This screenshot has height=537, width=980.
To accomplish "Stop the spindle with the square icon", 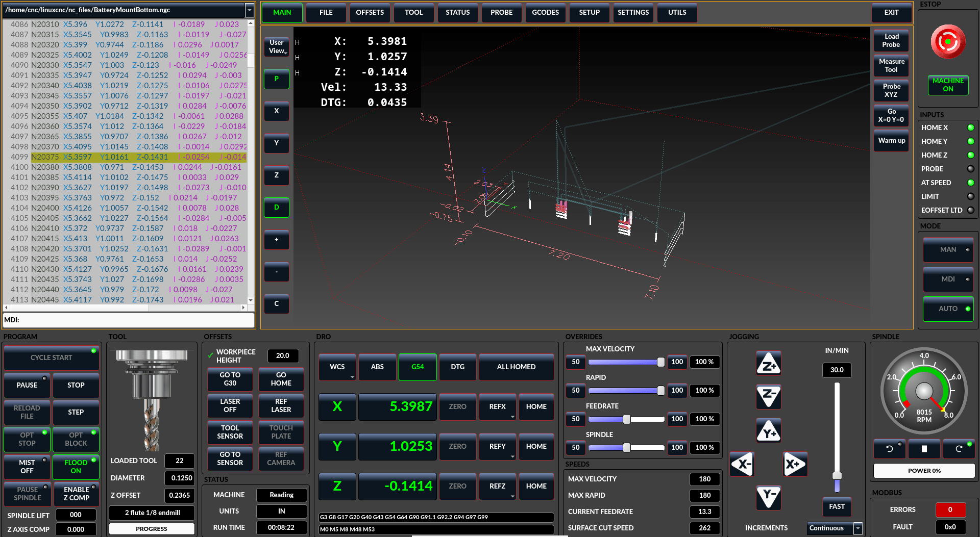I will 924,449.
